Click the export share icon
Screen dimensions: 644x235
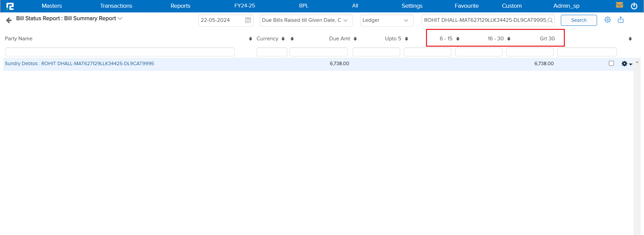621,20
